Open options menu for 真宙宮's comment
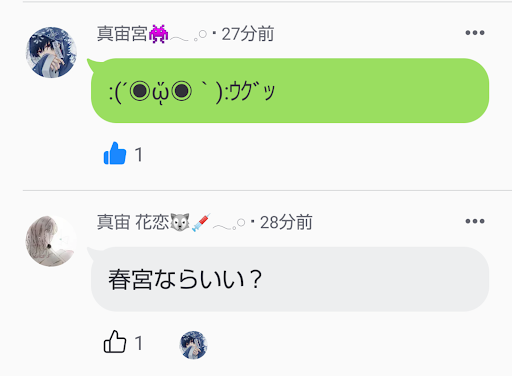This screenshot has height=376, width=512. pos(475,33)
